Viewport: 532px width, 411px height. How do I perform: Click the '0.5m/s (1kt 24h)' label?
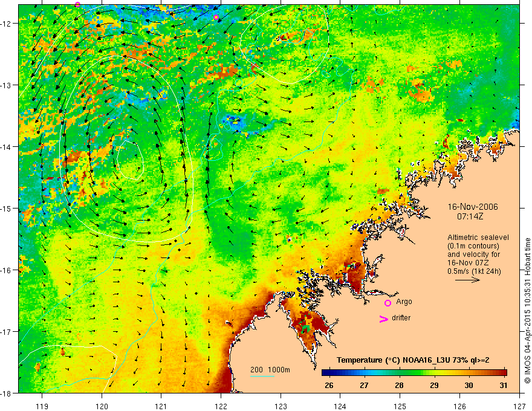tap(474, 271)
